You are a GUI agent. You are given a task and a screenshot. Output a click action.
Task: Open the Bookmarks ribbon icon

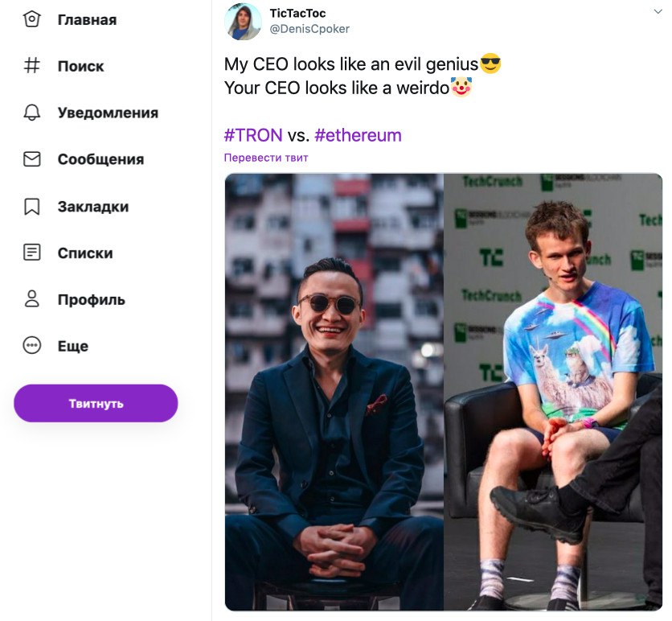(32, 206)
